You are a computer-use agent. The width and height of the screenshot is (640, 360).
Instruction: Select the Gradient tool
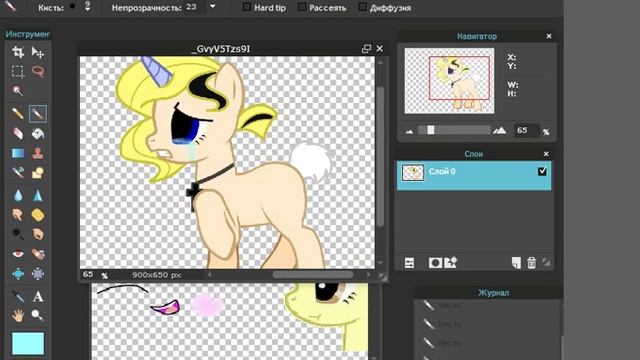click(x=18, y=153)
